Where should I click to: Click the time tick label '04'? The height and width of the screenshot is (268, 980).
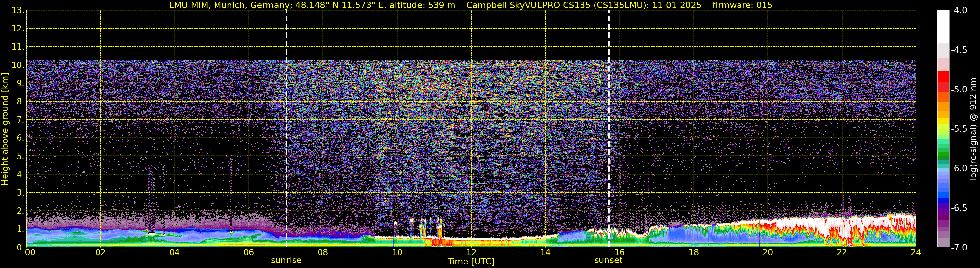(x=175, y=252)
